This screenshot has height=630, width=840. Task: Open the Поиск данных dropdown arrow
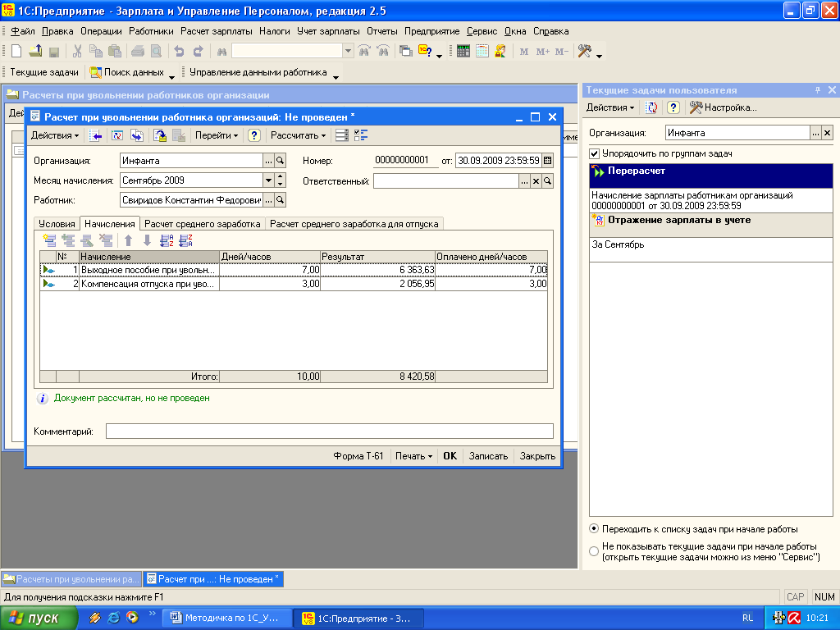pyautogui.click(x=172, y=75)
